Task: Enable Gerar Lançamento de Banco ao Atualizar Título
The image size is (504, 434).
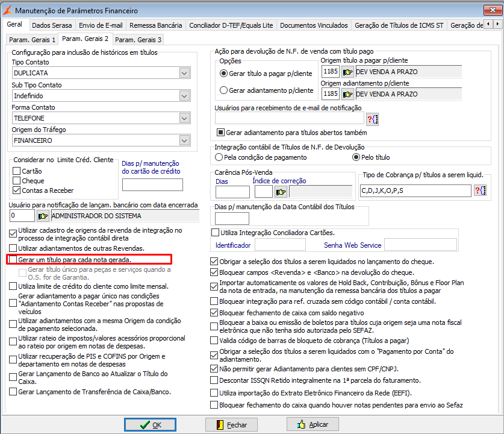Action: pyautogui.click(x=13, y=377)
